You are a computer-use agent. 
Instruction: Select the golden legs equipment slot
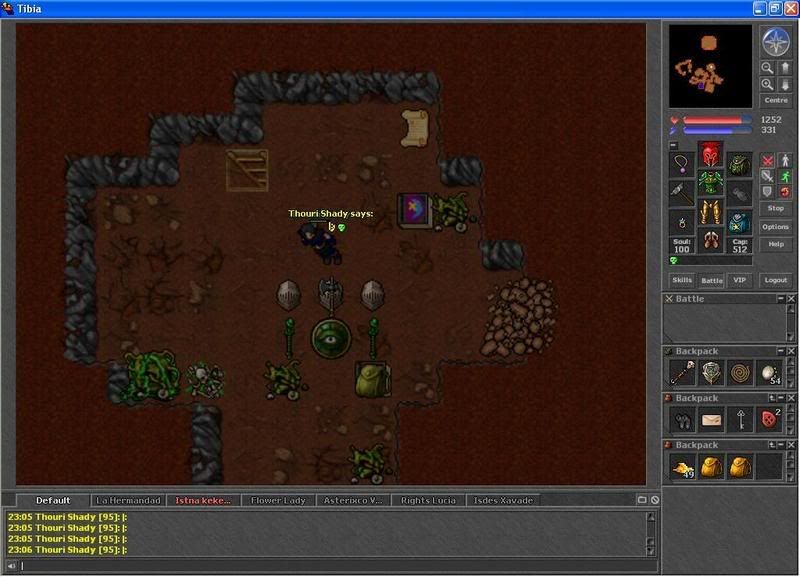pos(710,212)
